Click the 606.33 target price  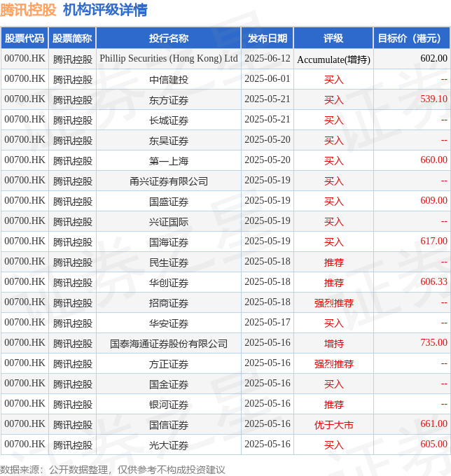[x=433, y=281]
